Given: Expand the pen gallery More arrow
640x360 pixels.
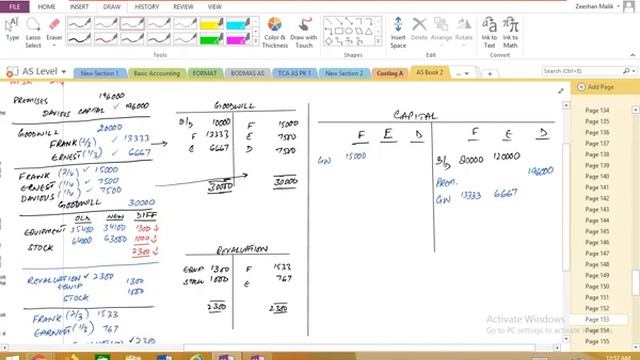Looking at the screenshot, I should tap(256, 41).
